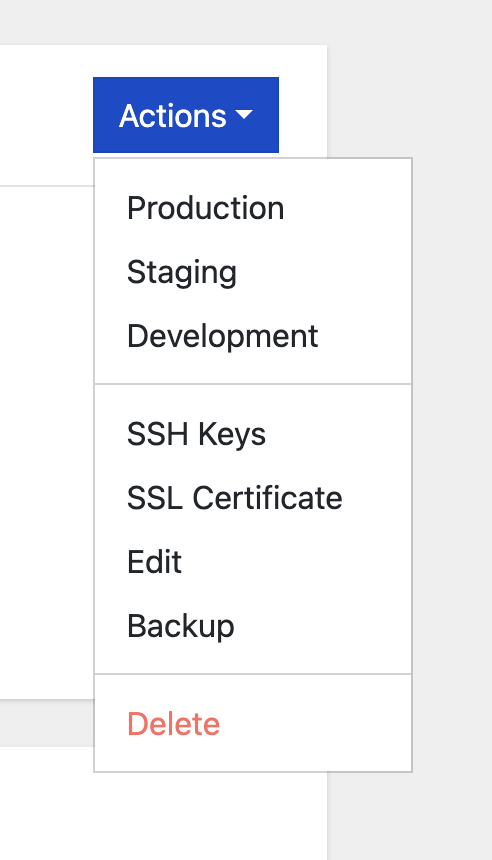Start a Backup from the menu

pos(253,626)
